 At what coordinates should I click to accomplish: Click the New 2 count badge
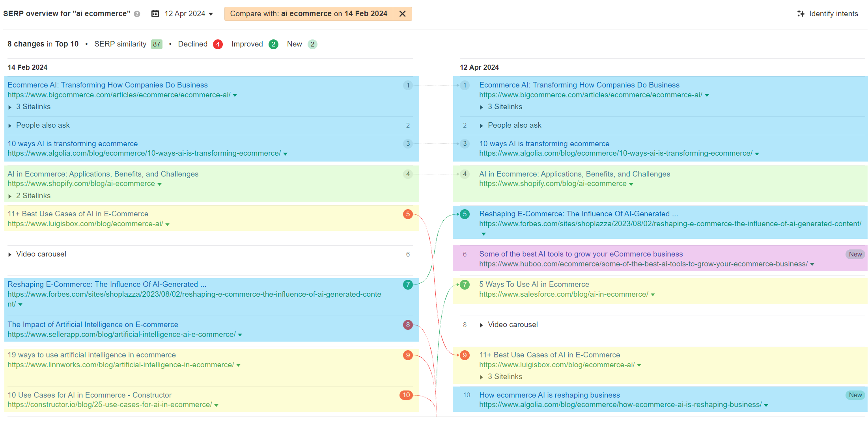312,44
